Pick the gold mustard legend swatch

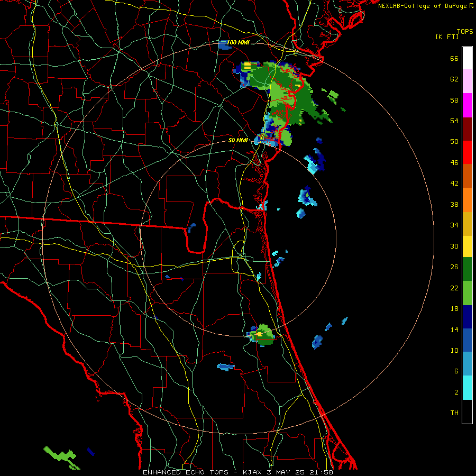coord(467,224)
